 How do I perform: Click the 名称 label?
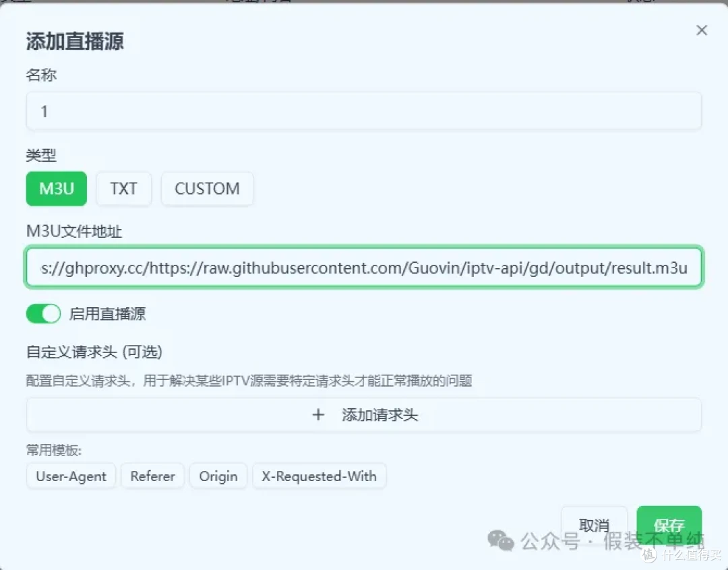click(41, 75)
